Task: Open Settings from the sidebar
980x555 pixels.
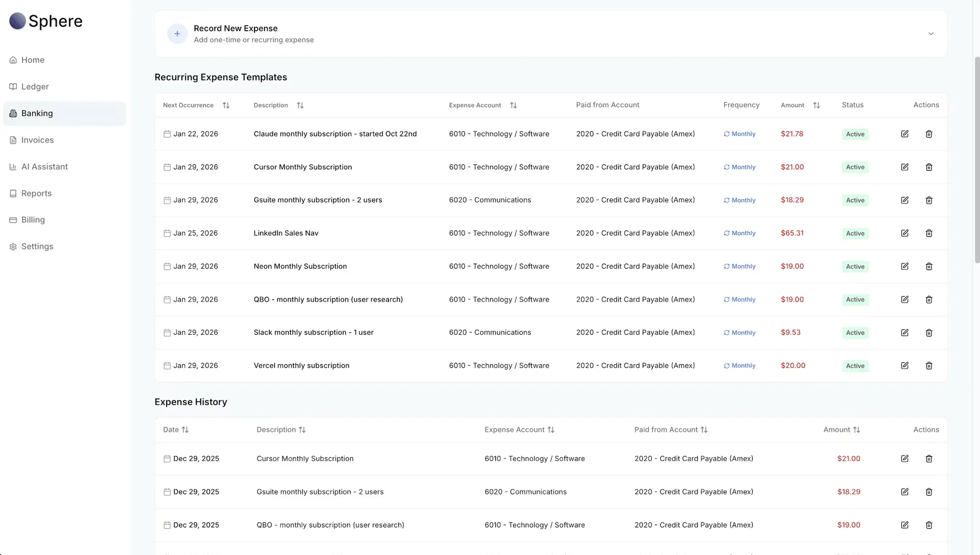Action: tap(65, 247)
